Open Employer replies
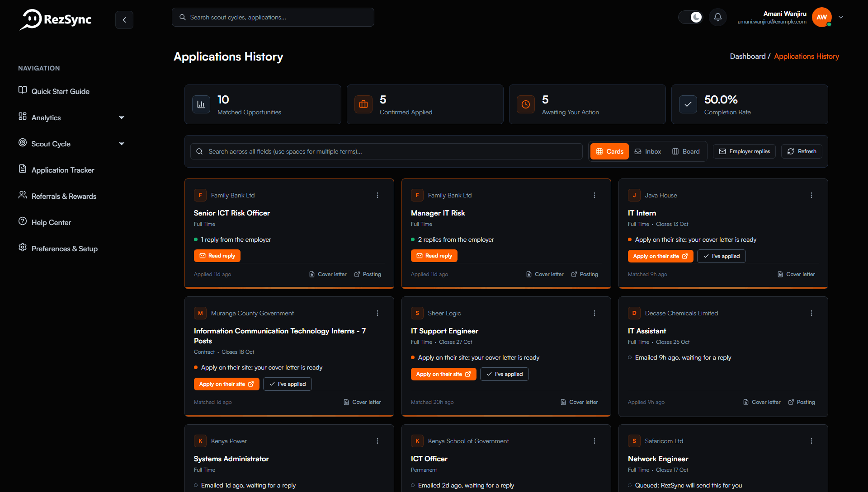868x492 pixels. [x=745, y=151]
